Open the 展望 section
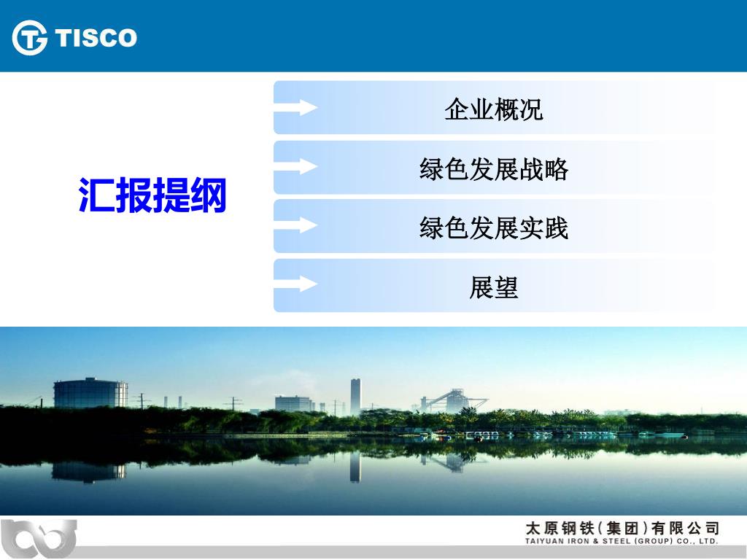Screen dimensions: 747x560 [x=494, y=286]
